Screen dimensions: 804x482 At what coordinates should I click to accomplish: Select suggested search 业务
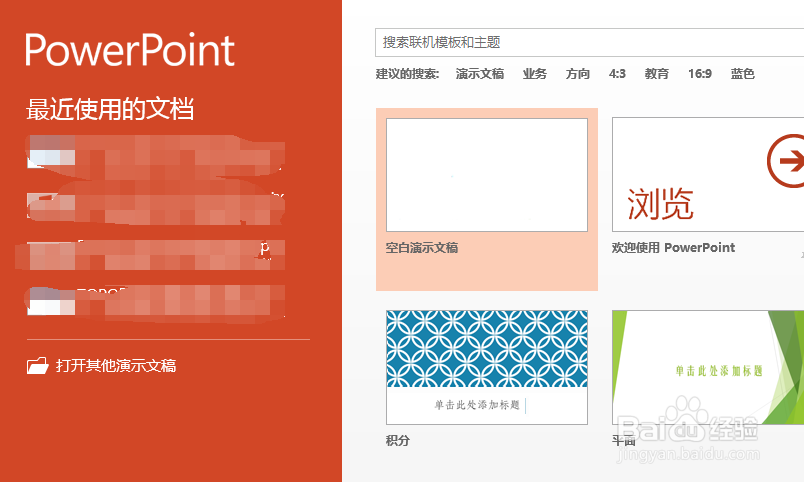click(535, 74)
